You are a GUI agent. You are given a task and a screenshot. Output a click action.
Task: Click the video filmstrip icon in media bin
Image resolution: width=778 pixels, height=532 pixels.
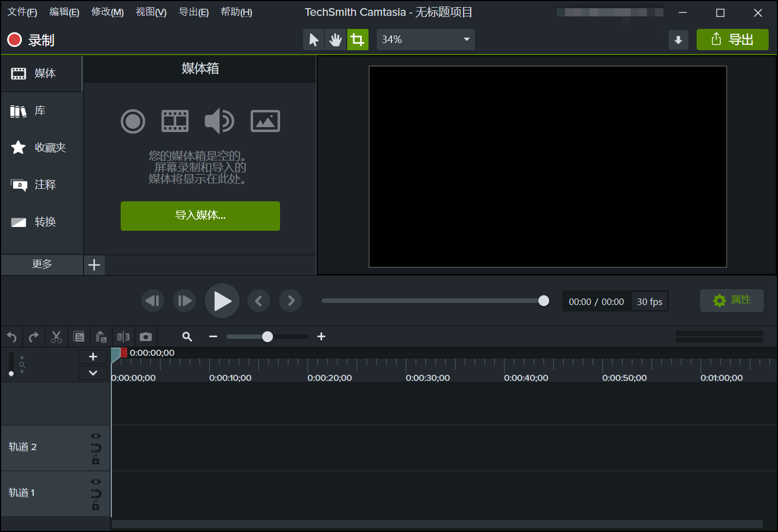click(175, 121)
